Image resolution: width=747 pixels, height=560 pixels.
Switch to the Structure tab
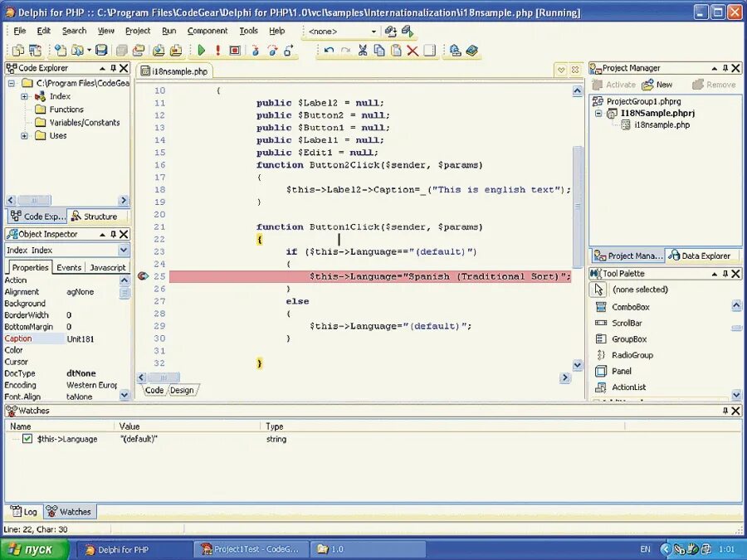click(x=95, y=217)
